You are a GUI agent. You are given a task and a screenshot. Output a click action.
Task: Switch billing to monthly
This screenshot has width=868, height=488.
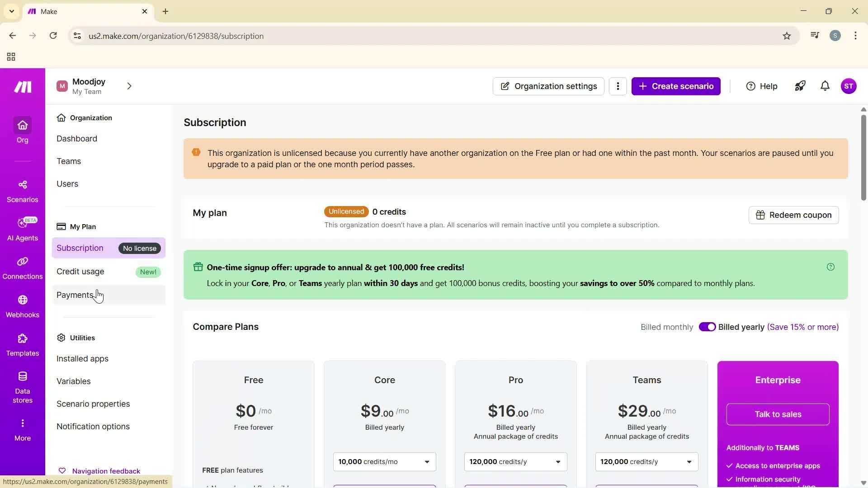[708, 327]
